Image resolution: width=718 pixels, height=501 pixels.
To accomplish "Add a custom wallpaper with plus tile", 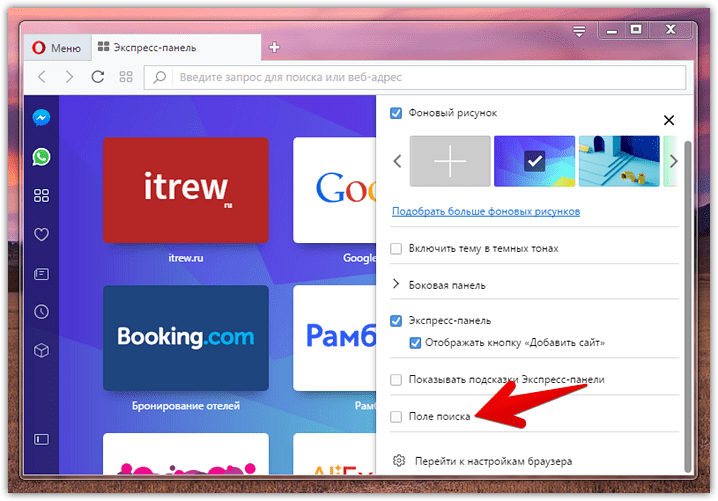I will pyautogui.click(x=450, y=161).
